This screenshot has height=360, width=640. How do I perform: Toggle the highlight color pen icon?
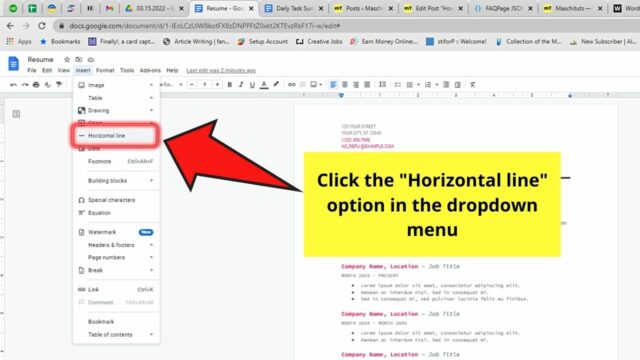(x=276, y=84)
